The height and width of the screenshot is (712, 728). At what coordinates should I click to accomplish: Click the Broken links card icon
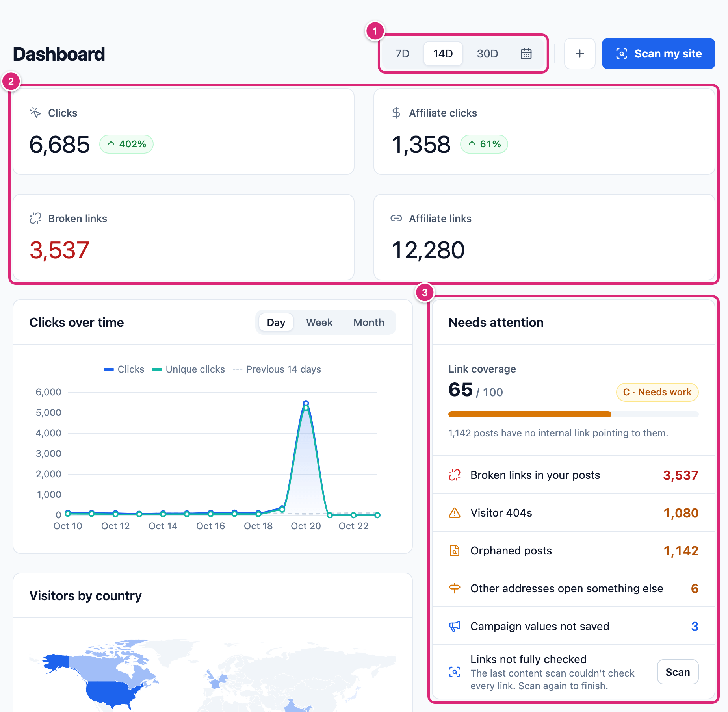[x=35, y=218]
